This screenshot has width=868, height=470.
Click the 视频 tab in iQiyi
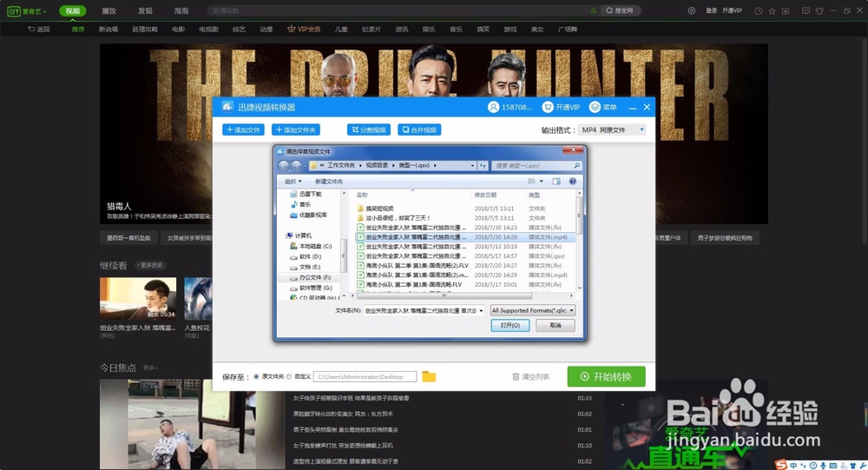pos(73,10)
